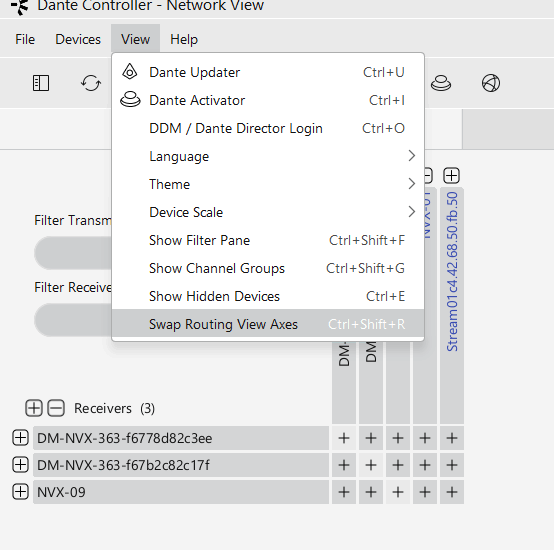Launch Dante Updater from the View menu
Screen dimensions: 554x550
pos(268,72)
